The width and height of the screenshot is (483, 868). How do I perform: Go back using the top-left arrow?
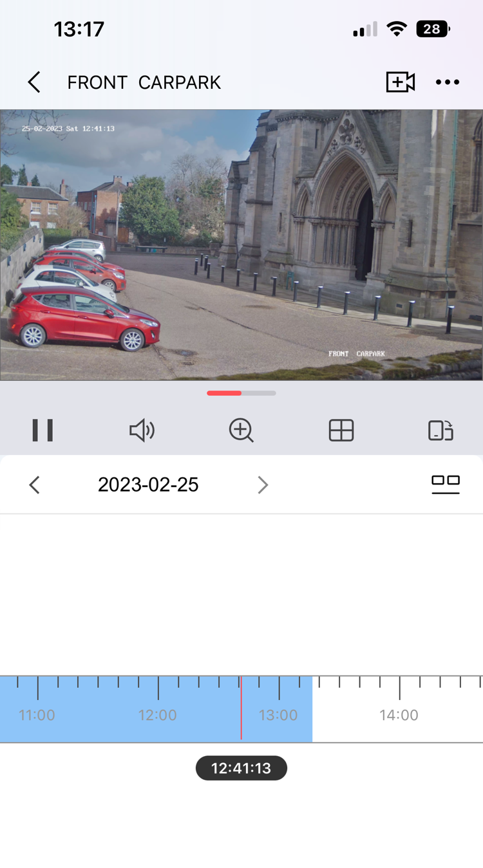point(34,82)
